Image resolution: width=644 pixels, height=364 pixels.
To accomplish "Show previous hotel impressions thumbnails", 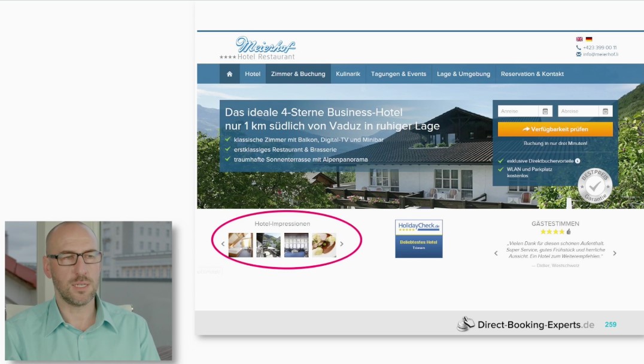I will (223, 244).
